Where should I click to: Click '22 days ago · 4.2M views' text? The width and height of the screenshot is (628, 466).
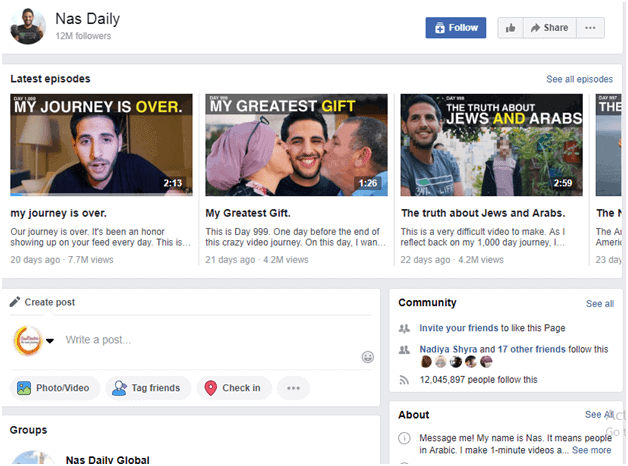pyautogui.click(x=452, y=260)
